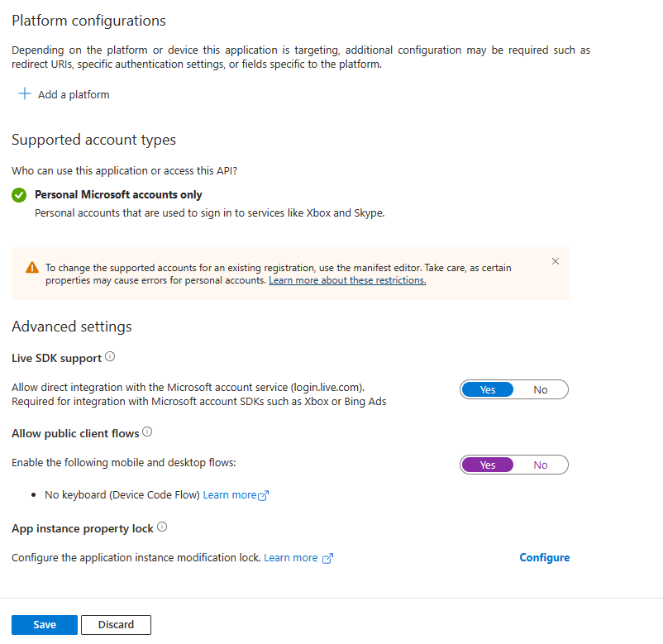Click external link icon after modification lock Learn more
Viewport: 663px width, 644px height.
coord(327,558)
